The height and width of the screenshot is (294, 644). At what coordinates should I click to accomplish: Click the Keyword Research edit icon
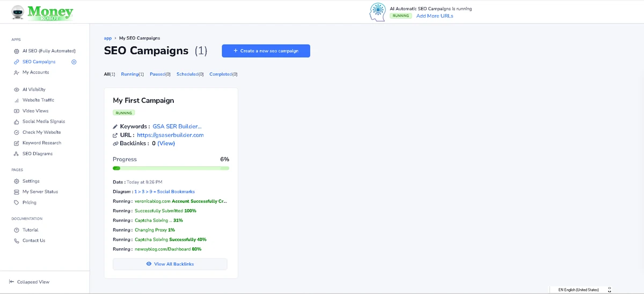17,143
